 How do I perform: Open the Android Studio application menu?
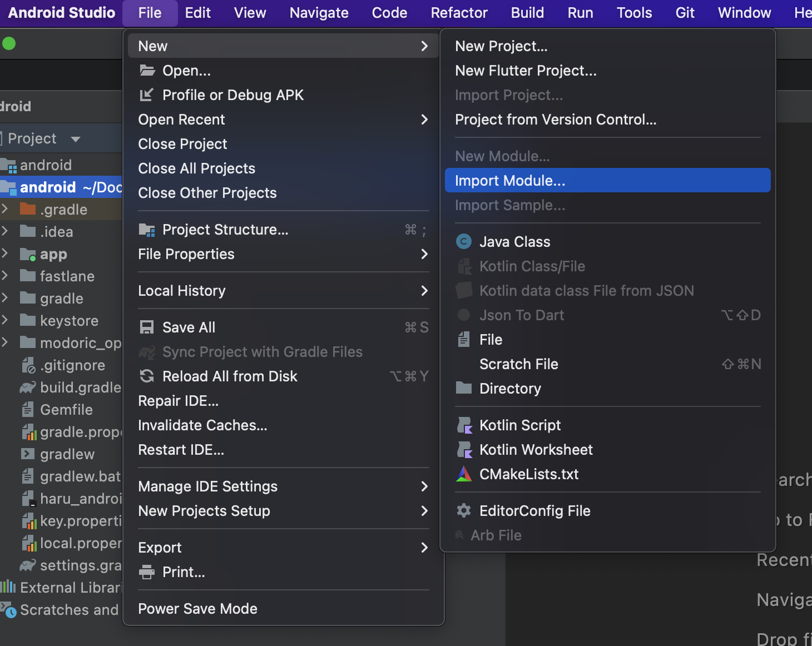pos(62,13)
